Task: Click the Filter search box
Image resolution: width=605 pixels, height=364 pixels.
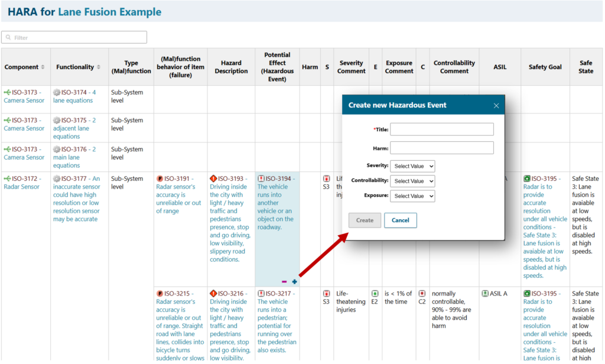Action: coord(74,37)
